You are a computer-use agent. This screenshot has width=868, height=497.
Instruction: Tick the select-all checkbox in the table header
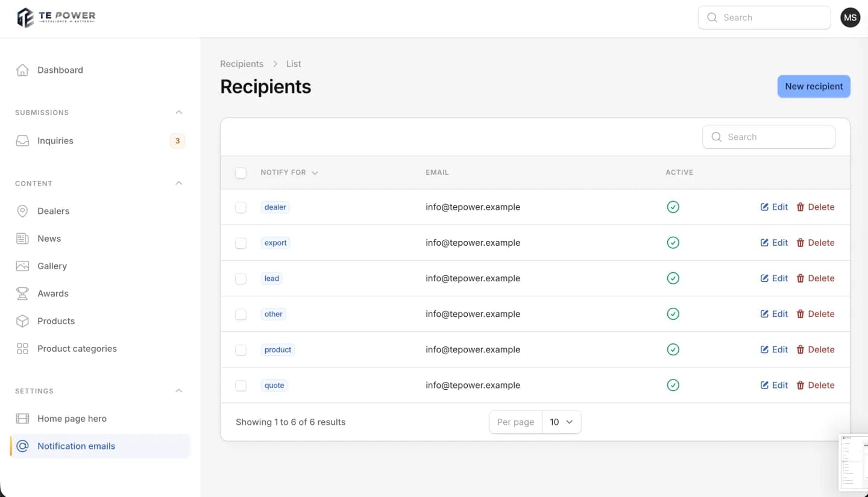click(241, 173)
